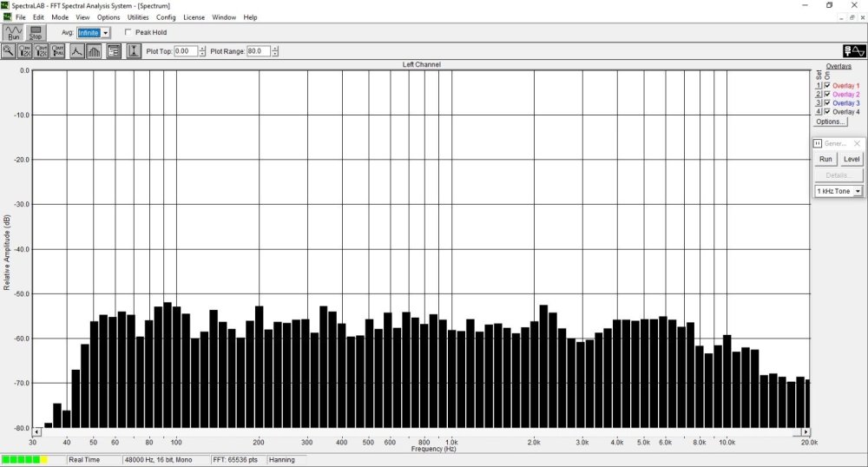The height and width of the screenshot is (467, 868).
Task: Click the overlay Options... button
Action: tap(830, 122)
